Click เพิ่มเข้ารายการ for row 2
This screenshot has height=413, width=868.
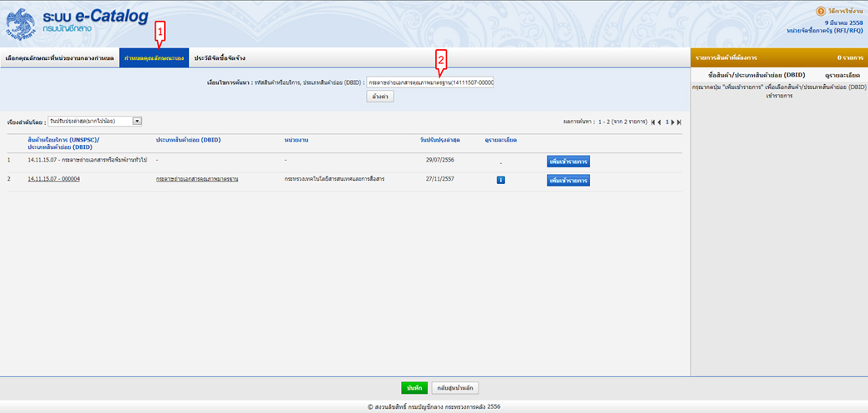pyautogui.click(x=568, y=180)
